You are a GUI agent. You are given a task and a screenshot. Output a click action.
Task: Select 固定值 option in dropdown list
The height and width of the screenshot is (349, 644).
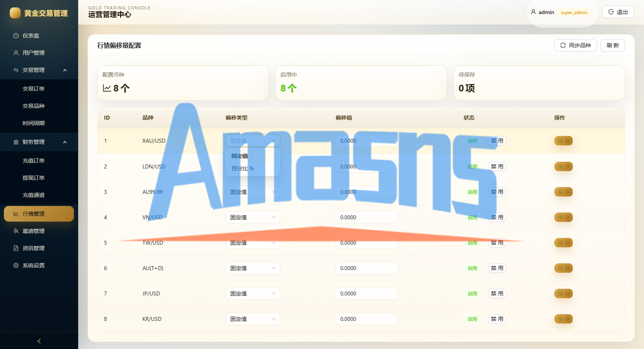coord(253,156)
